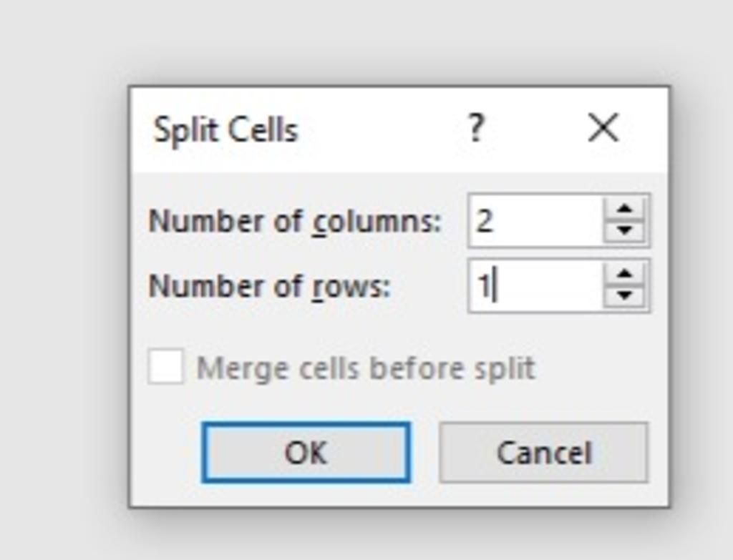Click the blank dialog area left of OK

coord(166,452)
